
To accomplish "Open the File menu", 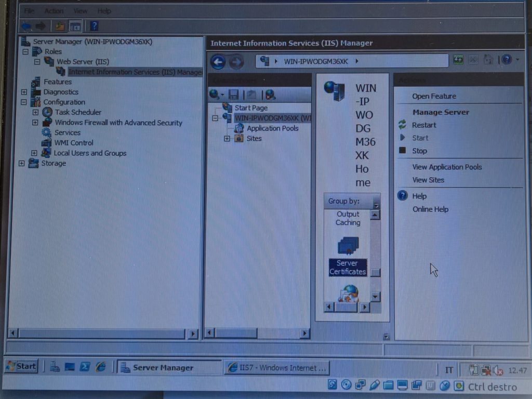I will pos(29,11).
